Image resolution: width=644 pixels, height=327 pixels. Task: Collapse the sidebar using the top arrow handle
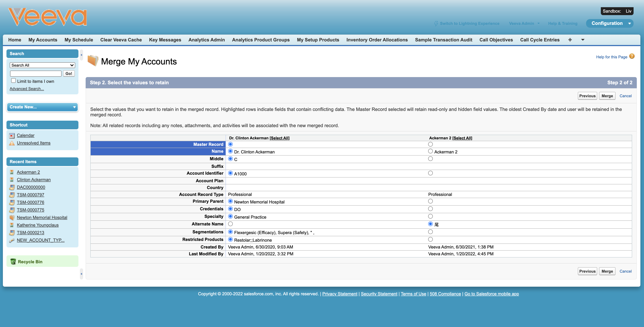81,55
